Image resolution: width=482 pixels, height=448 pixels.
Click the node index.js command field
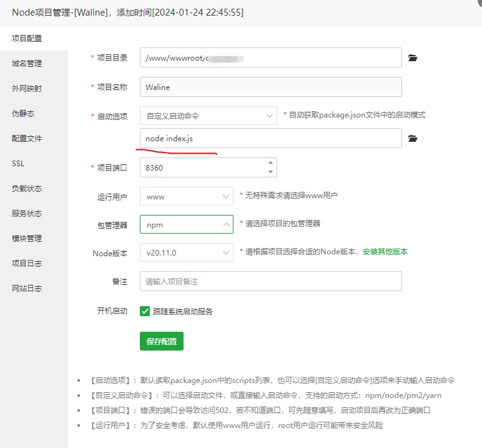[x=270, y=138]
